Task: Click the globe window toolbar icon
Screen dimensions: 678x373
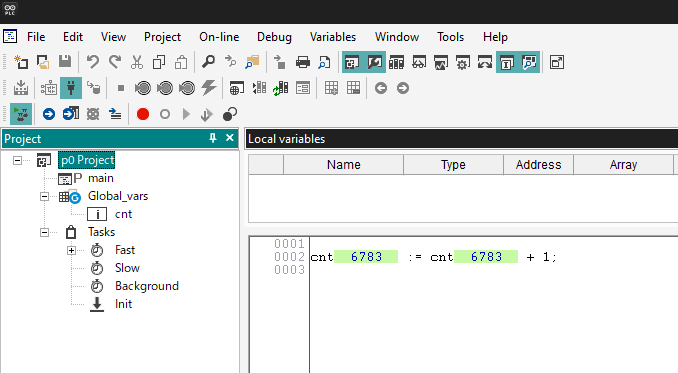Action: [236, 88]
